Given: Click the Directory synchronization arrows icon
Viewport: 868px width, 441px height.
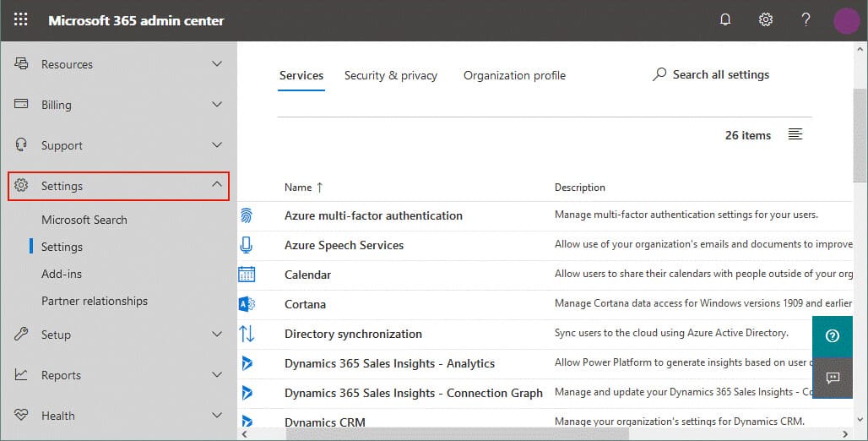Looking at the screenshot, I should coord(247,334).
